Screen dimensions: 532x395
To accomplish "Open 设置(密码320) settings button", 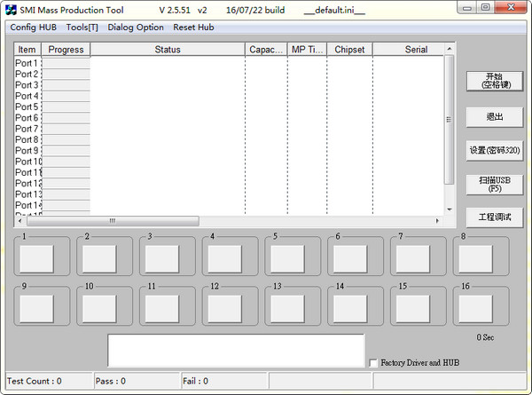I will [495, 150].
